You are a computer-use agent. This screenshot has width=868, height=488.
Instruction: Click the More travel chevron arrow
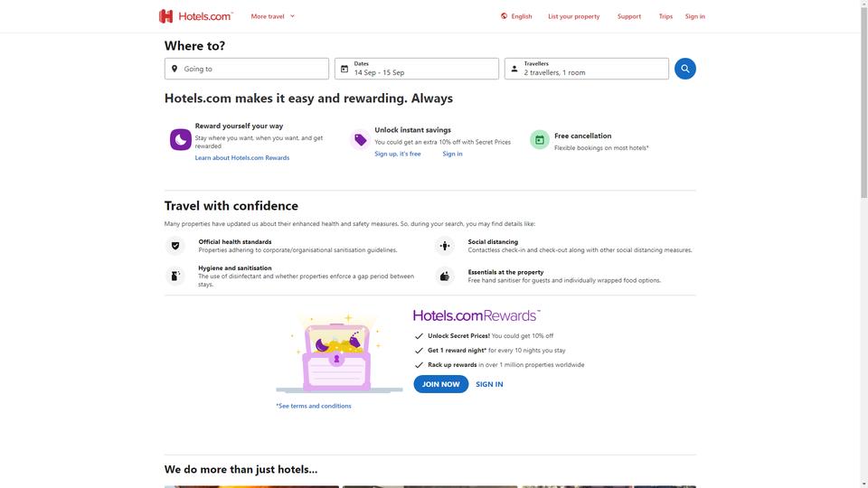(x=292, y=16)
